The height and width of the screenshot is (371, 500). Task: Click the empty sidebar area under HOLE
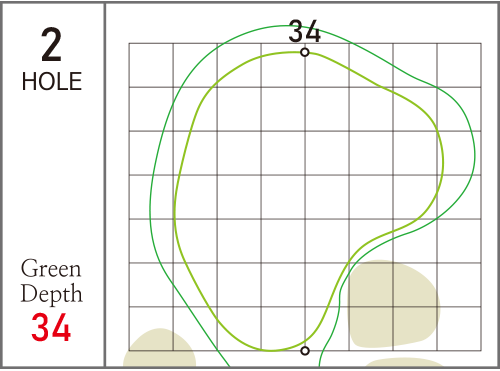[52, 173]
